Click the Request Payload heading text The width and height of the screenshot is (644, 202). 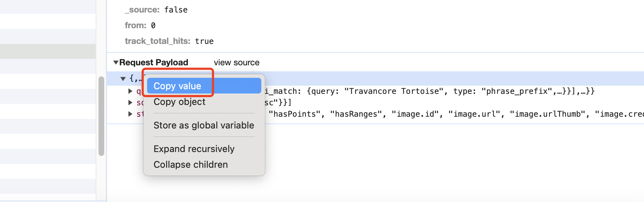click(x=154, y=62)
